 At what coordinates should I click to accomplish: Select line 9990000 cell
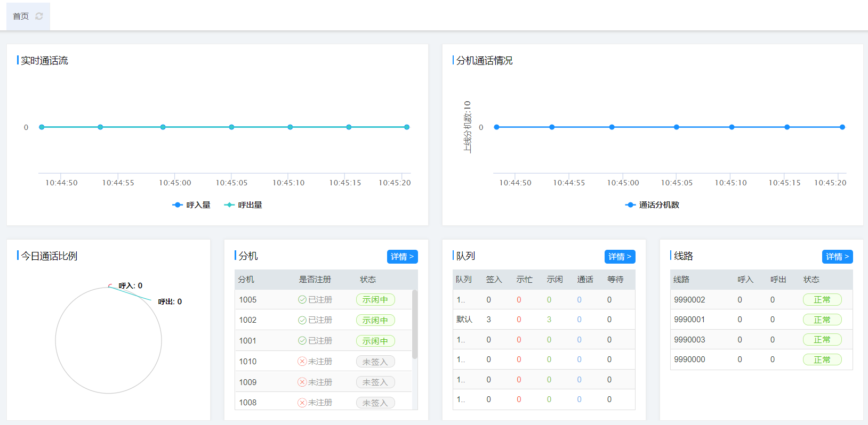(x=689, y=359)
